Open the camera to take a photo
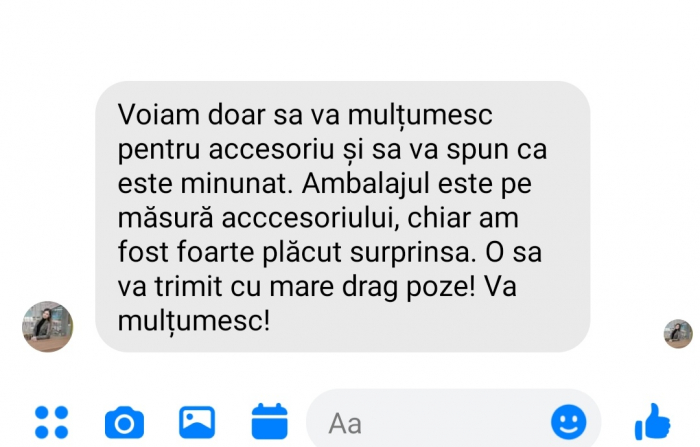 click(x=125, y=422)
